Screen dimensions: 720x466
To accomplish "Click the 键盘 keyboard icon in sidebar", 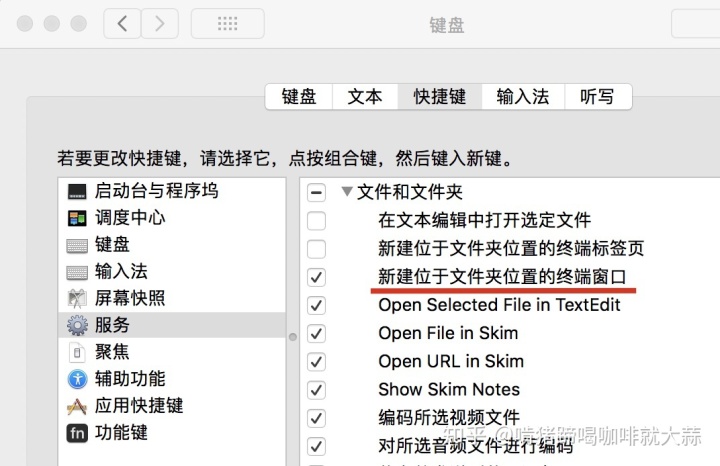I will pos(77,246).
